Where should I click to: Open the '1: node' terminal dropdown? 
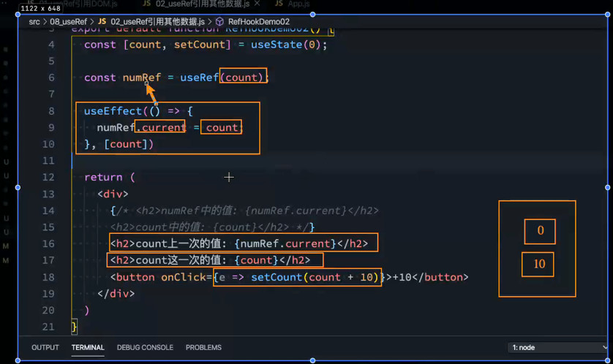pos(560,347)
